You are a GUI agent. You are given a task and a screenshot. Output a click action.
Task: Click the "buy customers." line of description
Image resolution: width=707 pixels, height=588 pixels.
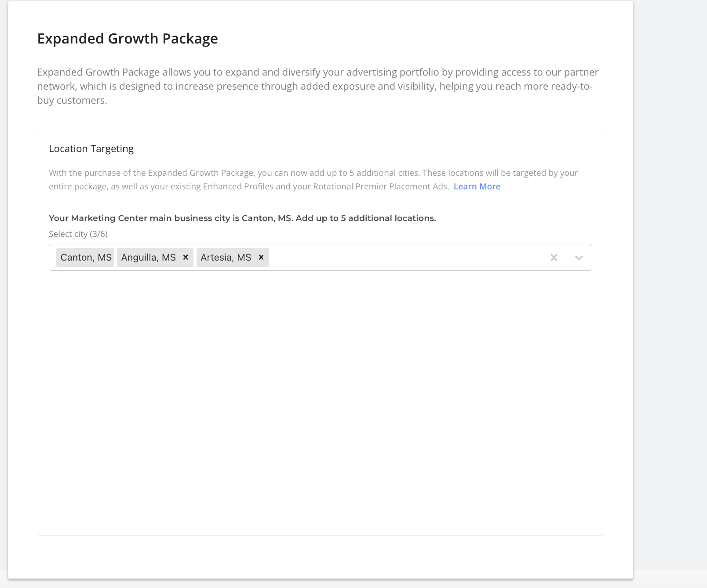pos(72,100)
